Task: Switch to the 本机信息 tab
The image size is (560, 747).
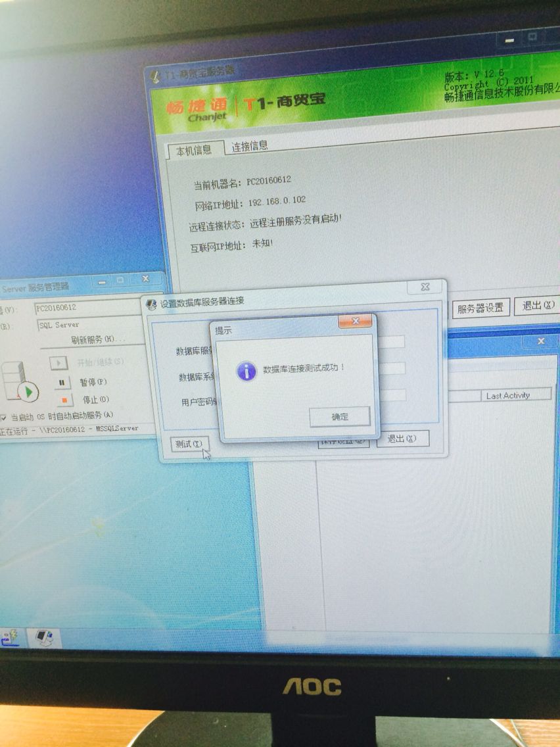Action: pyautogui.click(x=195, y=151)
